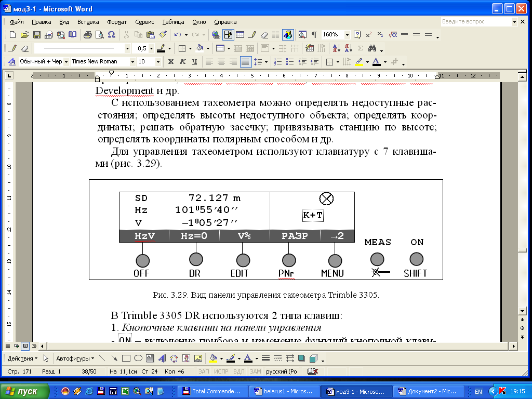Viewport: 532px width, 399px height.
Task: Decrease the paragraph indent
Action: point(302,62)
